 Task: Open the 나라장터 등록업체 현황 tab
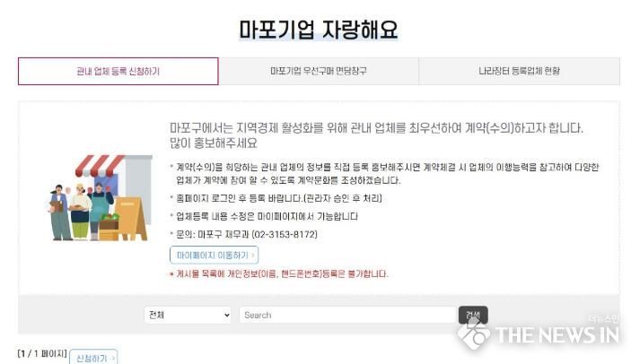pos(519,71)
